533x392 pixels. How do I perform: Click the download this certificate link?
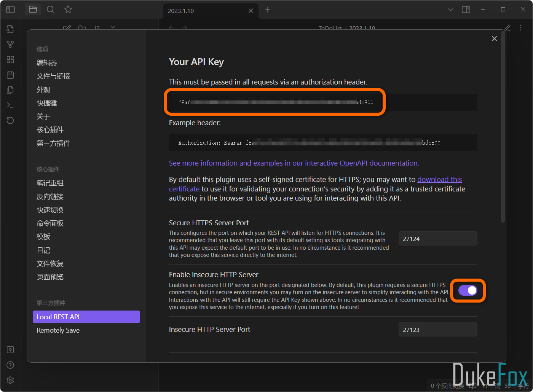pos(439,180)
